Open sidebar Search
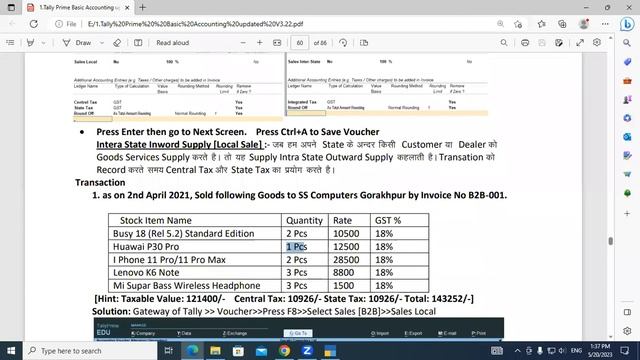Image resolution: width=640 pixels, height=360 pixels. click(x=627, y=42)
